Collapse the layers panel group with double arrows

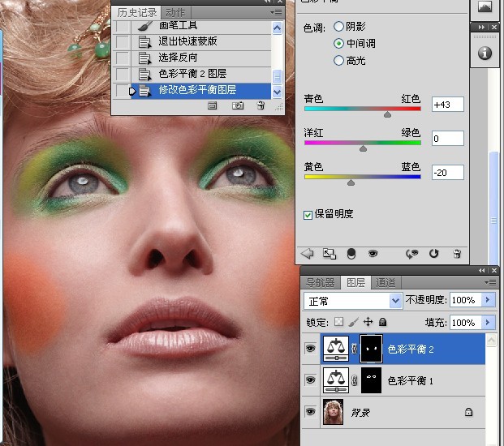(482, 271)
